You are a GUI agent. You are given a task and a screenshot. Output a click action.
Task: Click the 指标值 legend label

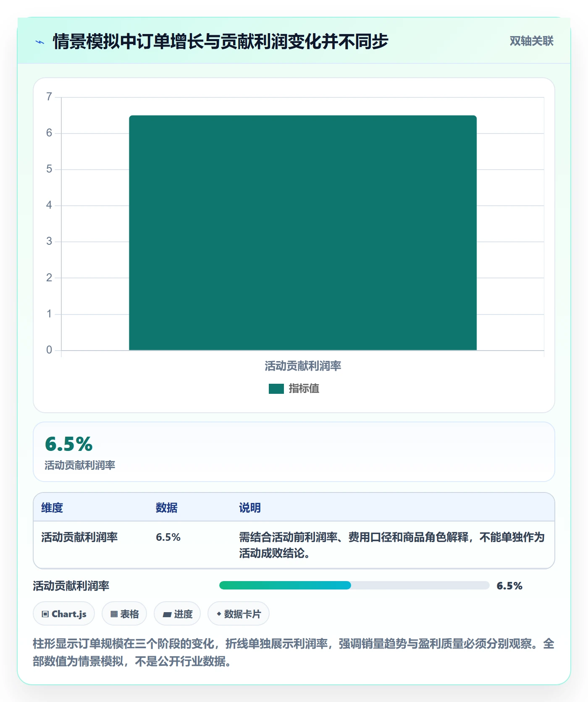[304, 389]
